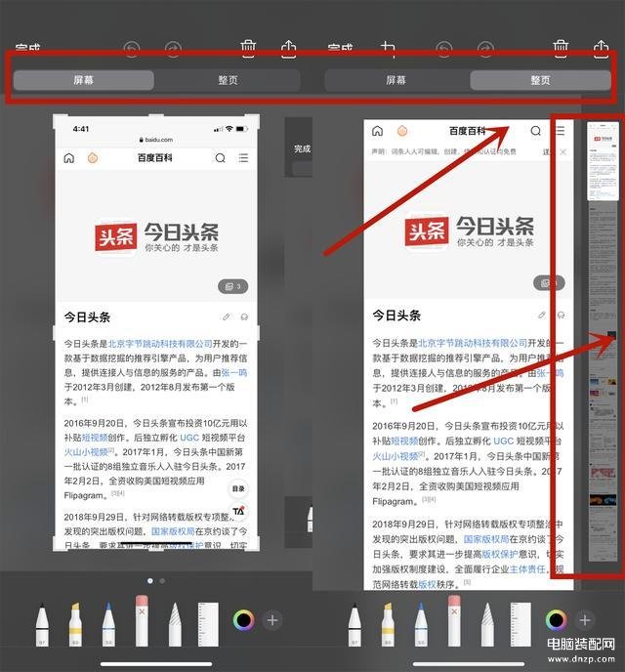The height and width of the screenshot is (672, 625).
Task: Click the full-page thumbnail strip on right
Action: coord(600,342)
